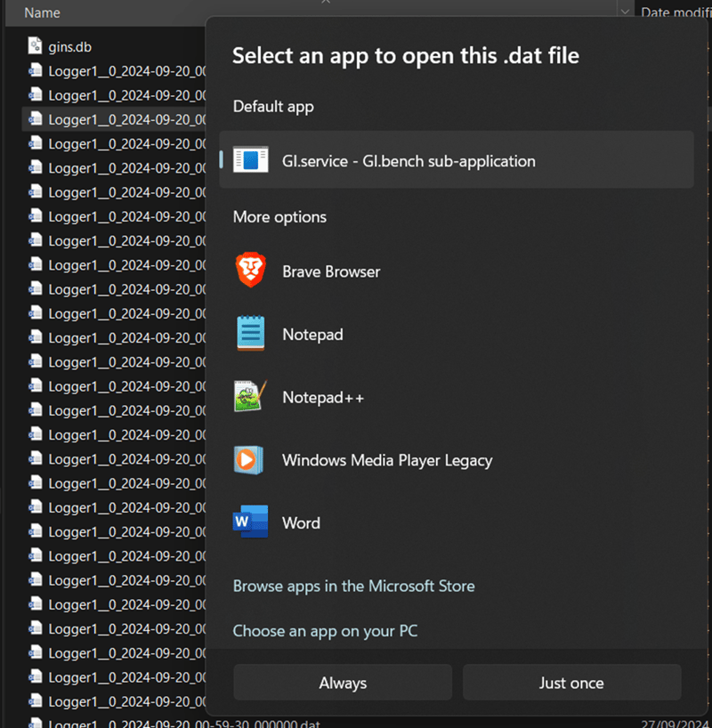Browse apps in the Microsoft Store
Screen dimensions: 712x728
pos(353,586)
